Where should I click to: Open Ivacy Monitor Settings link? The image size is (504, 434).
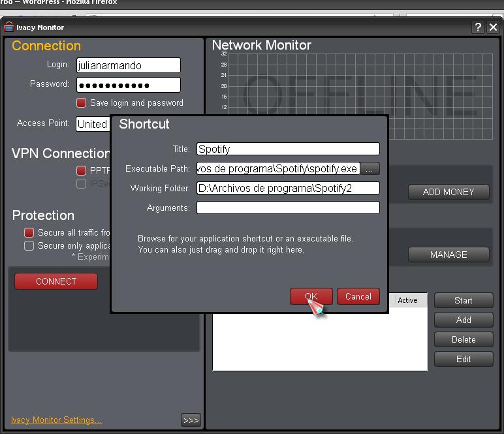57,420
